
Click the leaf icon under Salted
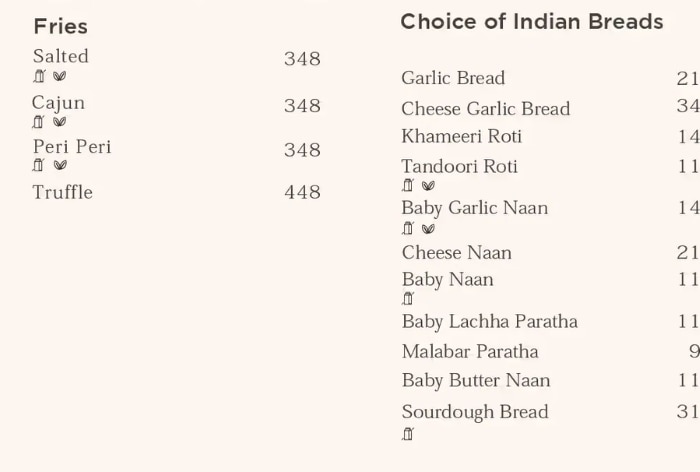(x=60, y=76)
